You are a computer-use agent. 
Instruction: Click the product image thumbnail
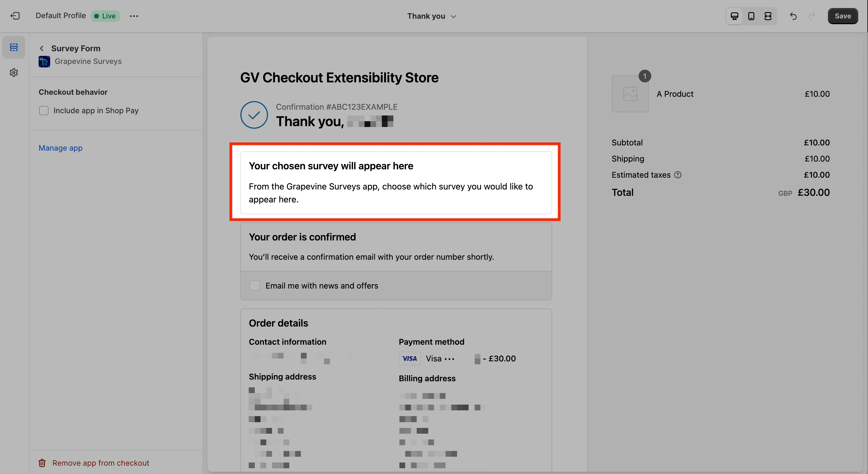point(630,94)
